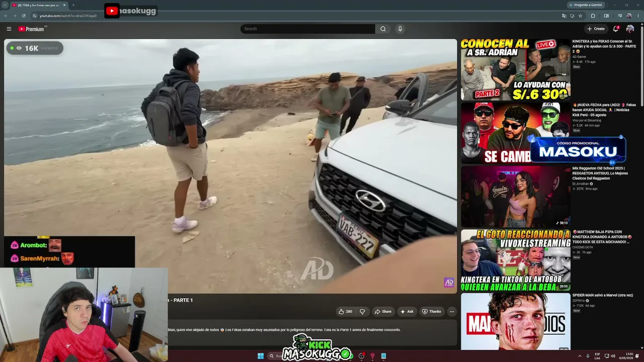The height and width of the screenshot is (362, 644).
Task: Focus the YouTube search field
Action: (x=307, y=29)
